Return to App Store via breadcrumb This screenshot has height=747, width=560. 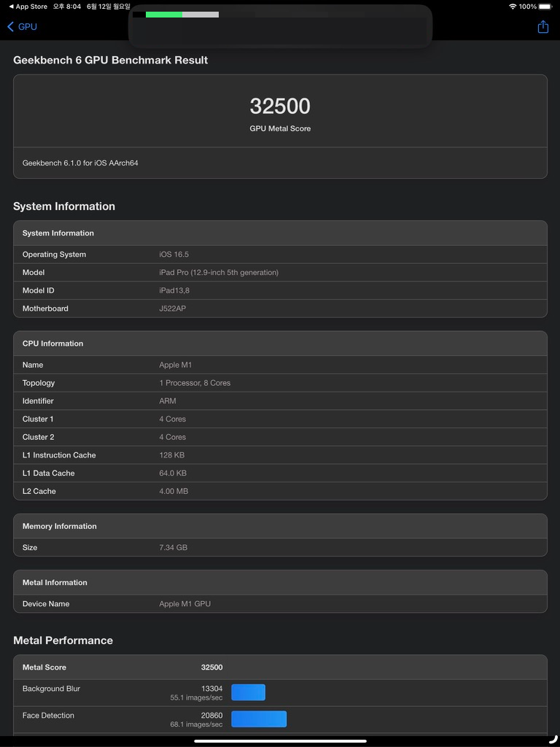click(28, 7)
